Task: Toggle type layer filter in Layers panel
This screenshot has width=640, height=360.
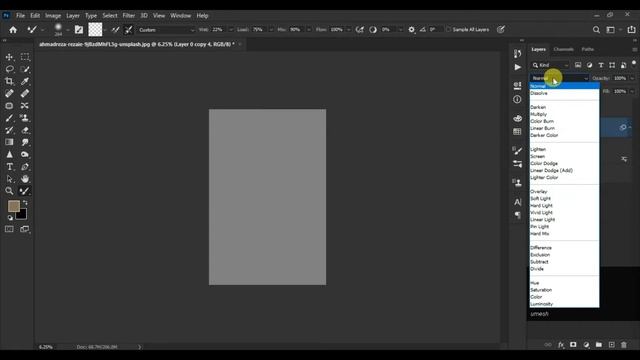Action: 601,65
